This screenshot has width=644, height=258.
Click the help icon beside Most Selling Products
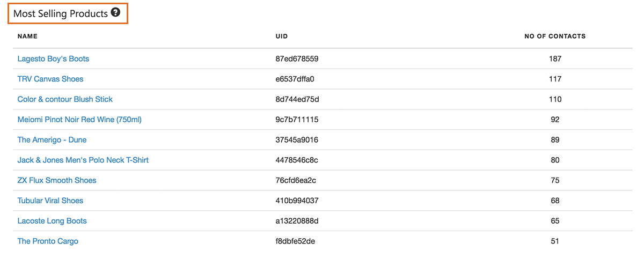(115, 13)
